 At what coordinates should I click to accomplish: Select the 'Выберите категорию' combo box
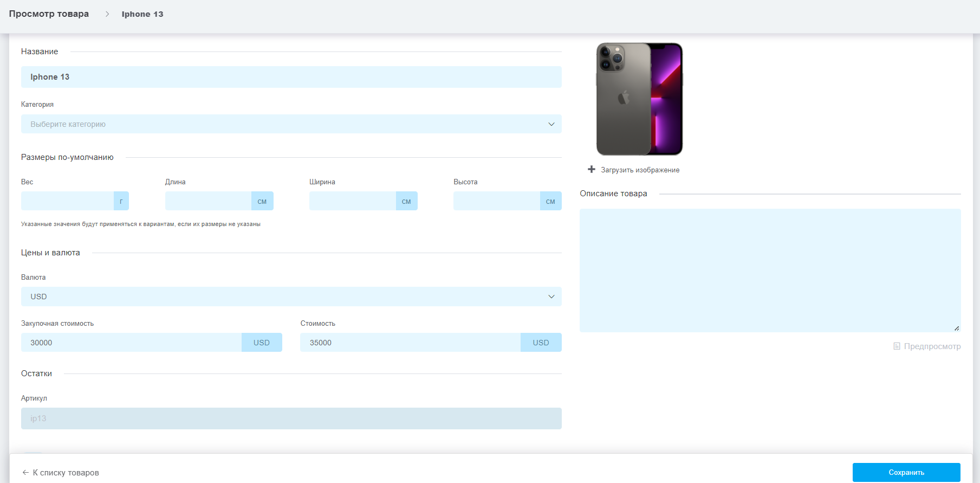click(x=291, y=124)
